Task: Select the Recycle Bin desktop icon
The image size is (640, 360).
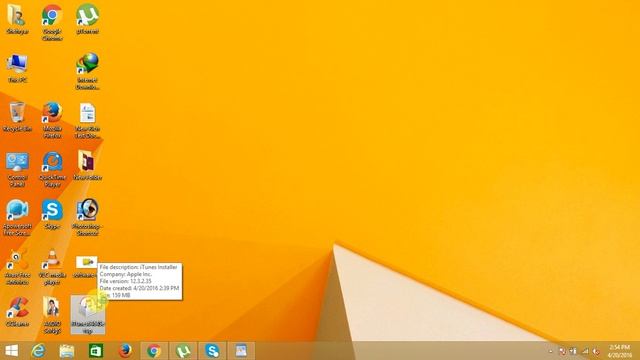Action: click(x=17, y=117)
